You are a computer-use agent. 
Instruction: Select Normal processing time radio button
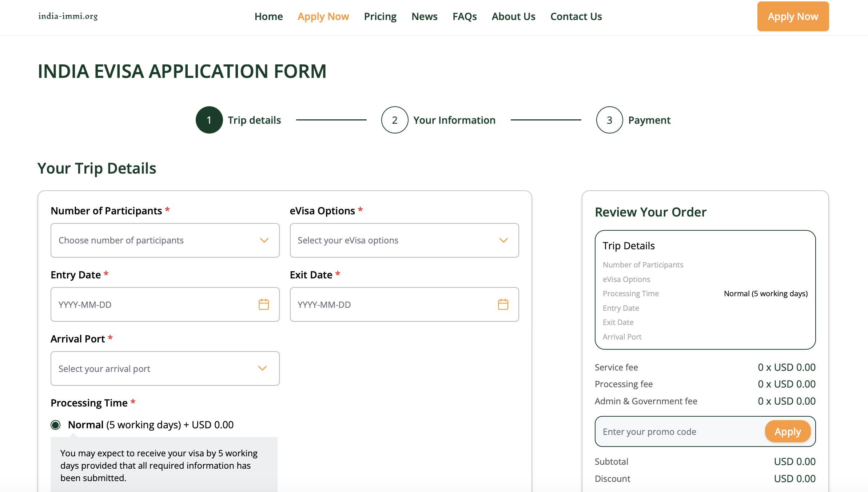click(x=56, y=425)
